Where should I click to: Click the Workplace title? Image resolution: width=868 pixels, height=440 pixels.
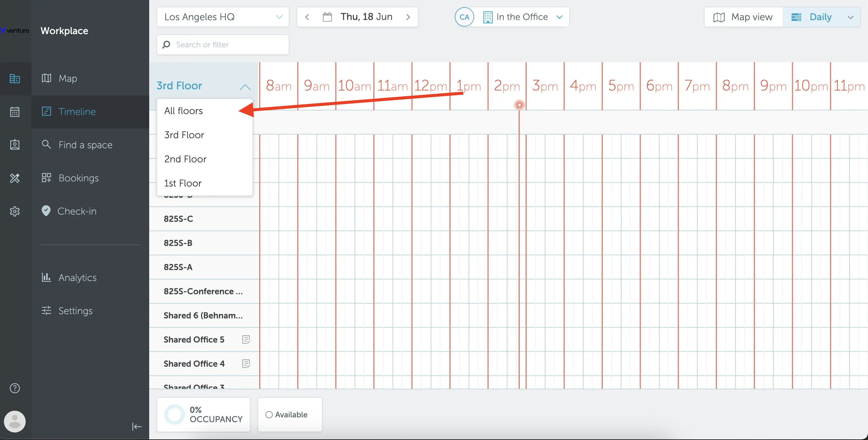click(x=64, y=31)
